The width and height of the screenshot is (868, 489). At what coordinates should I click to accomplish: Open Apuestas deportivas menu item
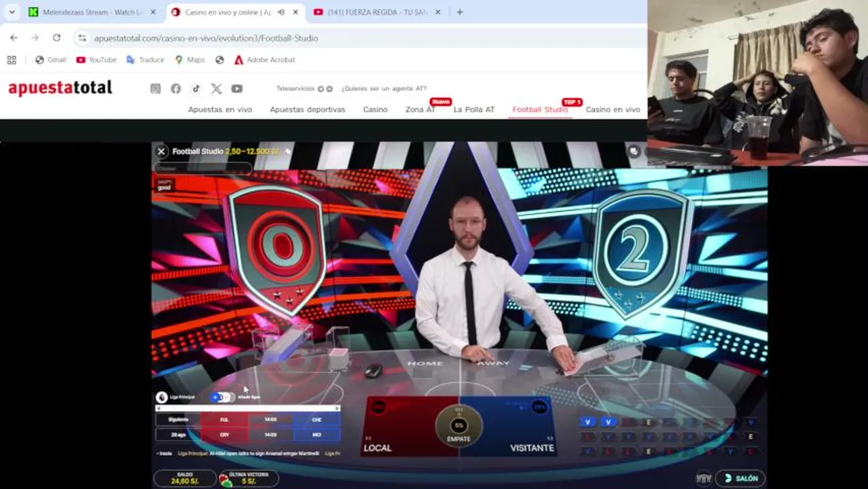[x=308, y=109]
